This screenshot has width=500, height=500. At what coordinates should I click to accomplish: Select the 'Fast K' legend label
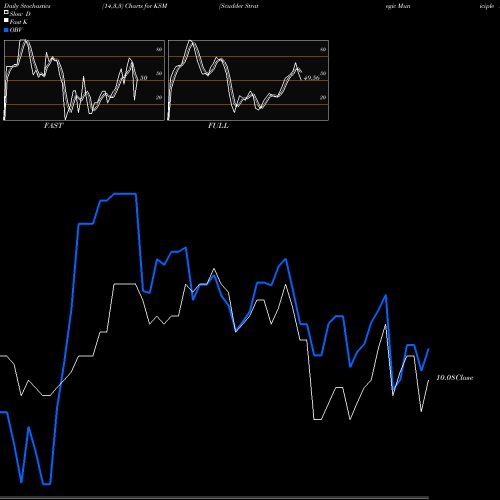[19, 22]
